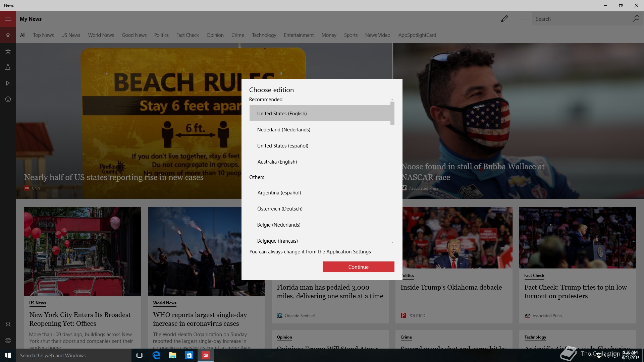
Task: Switch to the US News tab
Action: pos(71,35)
